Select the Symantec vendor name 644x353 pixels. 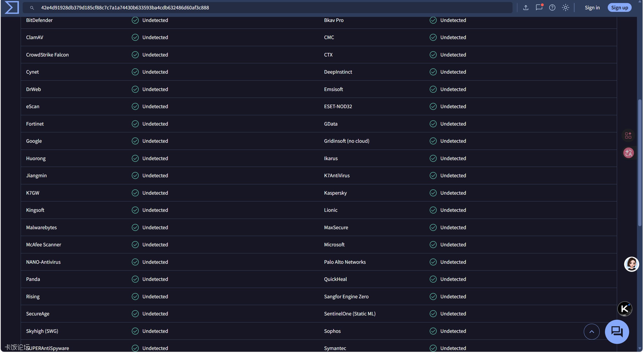[335, 348]
